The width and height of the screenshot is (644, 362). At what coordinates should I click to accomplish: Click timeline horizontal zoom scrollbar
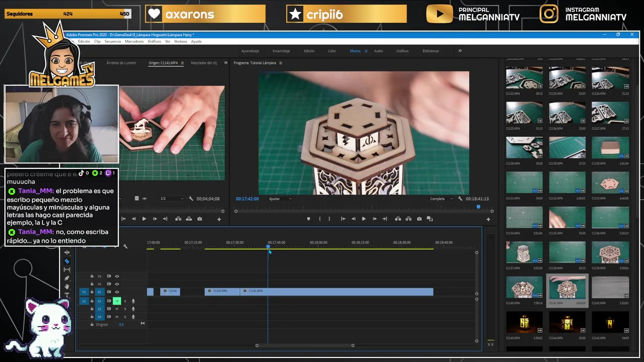click(305, 345)
